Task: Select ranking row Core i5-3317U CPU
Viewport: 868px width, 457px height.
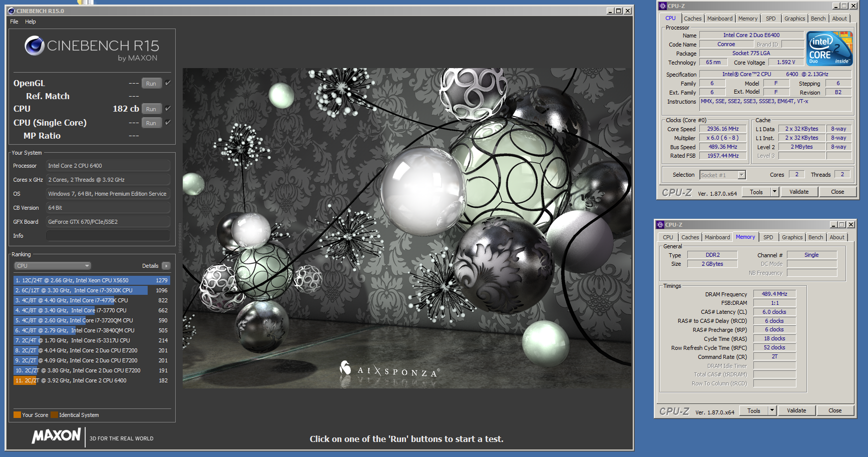Action: point(92,340)
